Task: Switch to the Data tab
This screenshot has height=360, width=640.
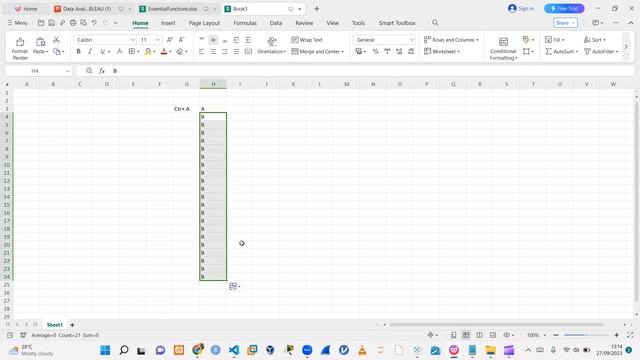Action: tap(276, 23)
